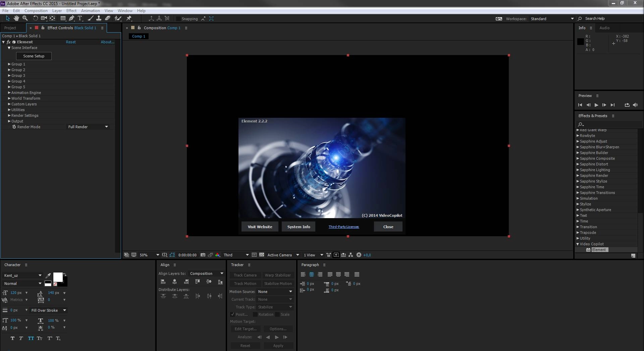Toggle the Element effect fx switch
This screenshot has height=351, width=644.
[x=9, y=42]
